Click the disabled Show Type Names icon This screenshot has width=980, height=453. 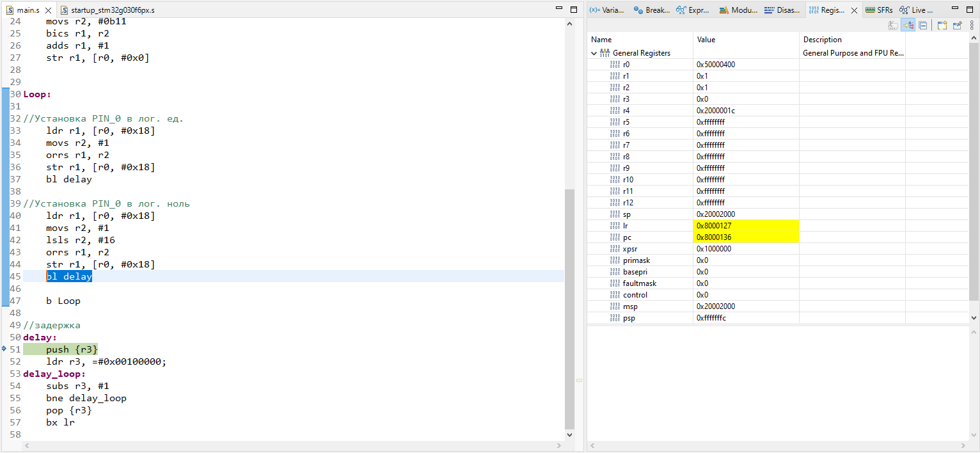click(893, 25)
